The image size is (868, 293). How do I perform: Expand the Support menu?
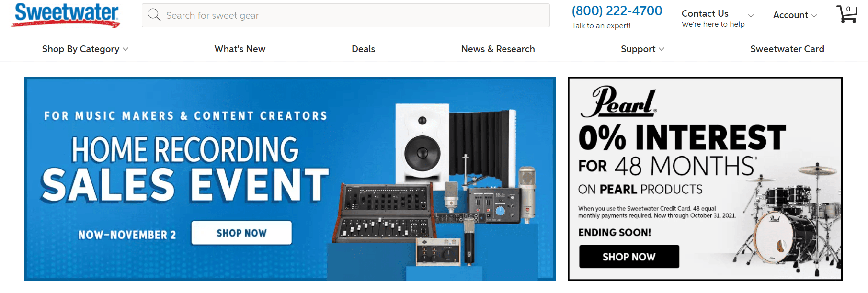643,49
